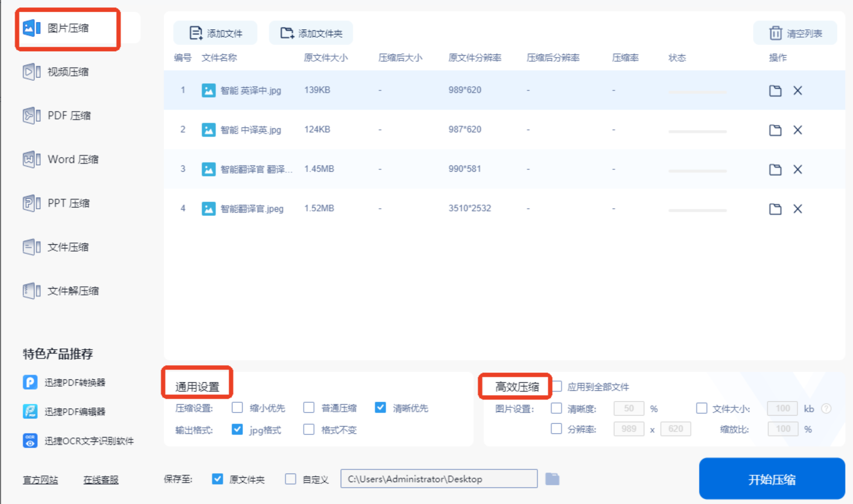Click the 缩放比 percentage field

783,429
